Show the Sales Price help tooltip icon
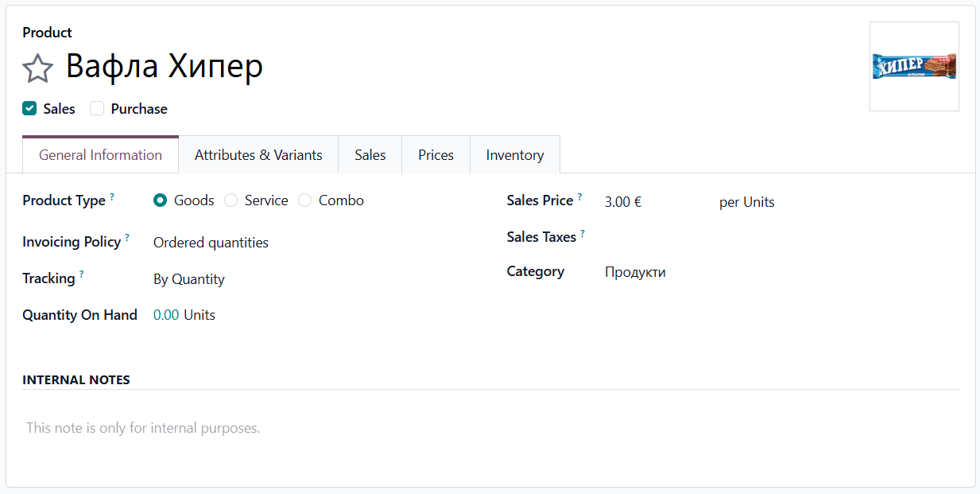This screenshot has height=494, width=980. click(580, 196)
